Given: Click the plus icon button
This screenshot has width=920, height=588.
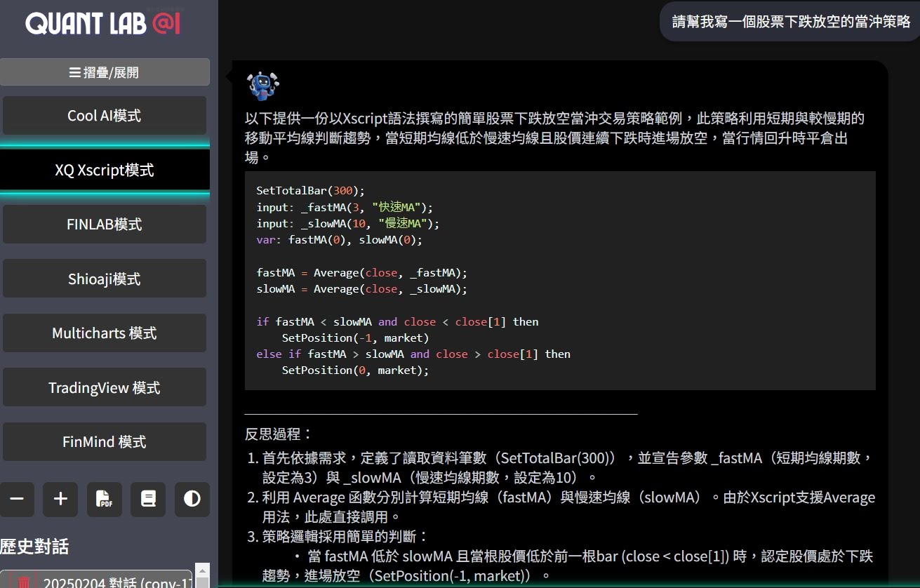Looking at the screenshot, I should coord(60,499).
